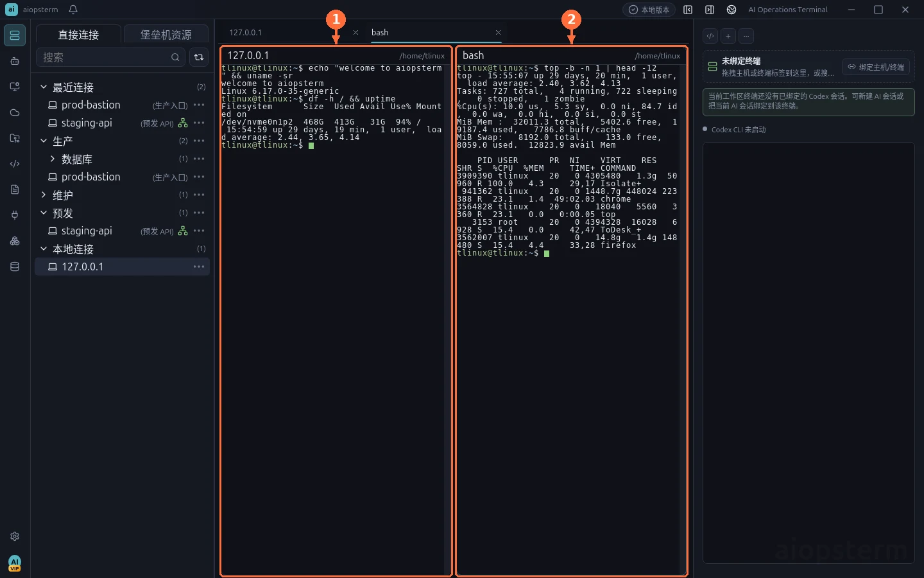The image size is (924, 578).
Task: Open the stacked cubes sidebar icon
Action: click(x=15, y=241)
